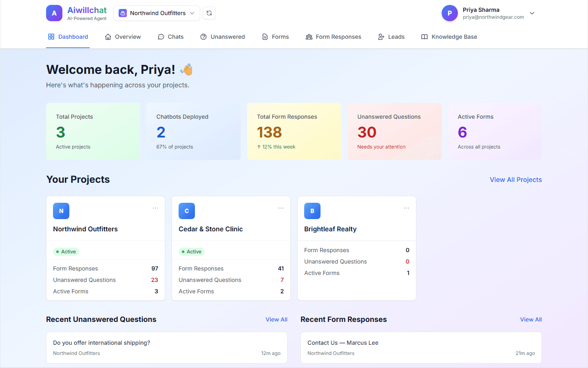Open the Cedar & Stone Clinic project title

(211, 229)
